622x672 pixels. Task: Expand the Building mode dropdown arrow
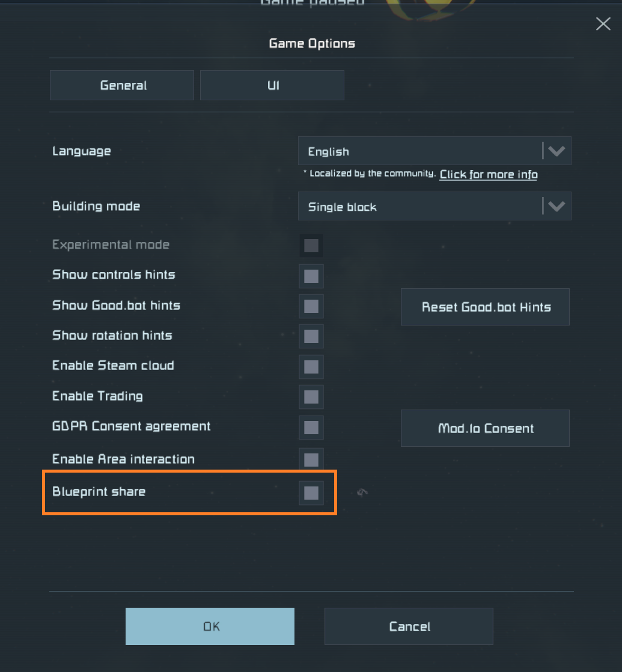pyautogui.click(x=556, y=207)
